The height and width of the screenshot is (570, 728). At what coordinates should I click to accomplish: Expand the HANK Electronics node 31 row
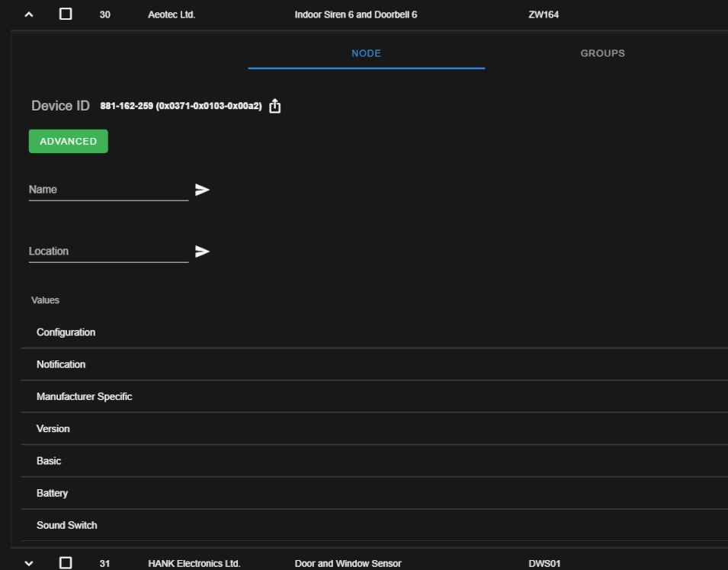pos(29,563)
